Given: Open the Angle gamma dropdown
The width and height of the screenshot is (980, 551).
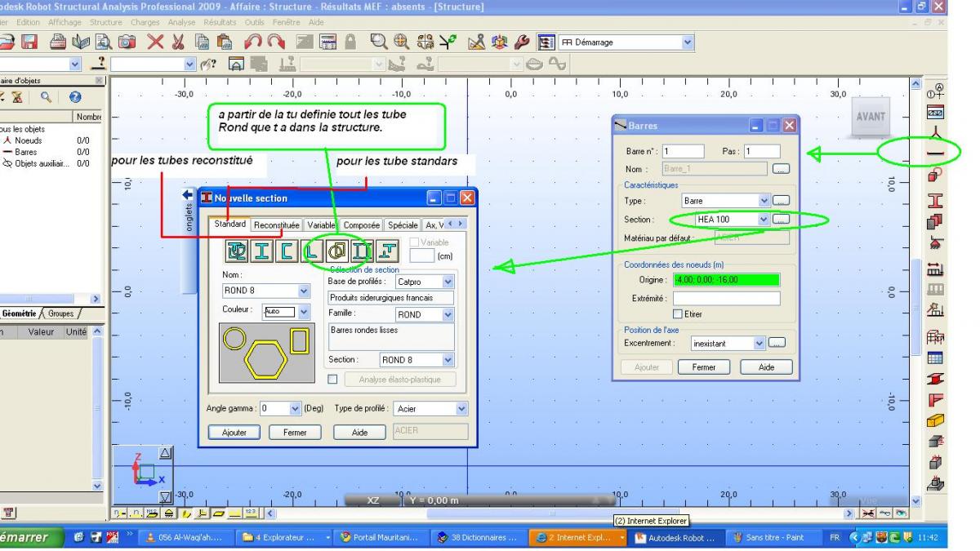Looking at the screenshot, I should coord(296,408).
